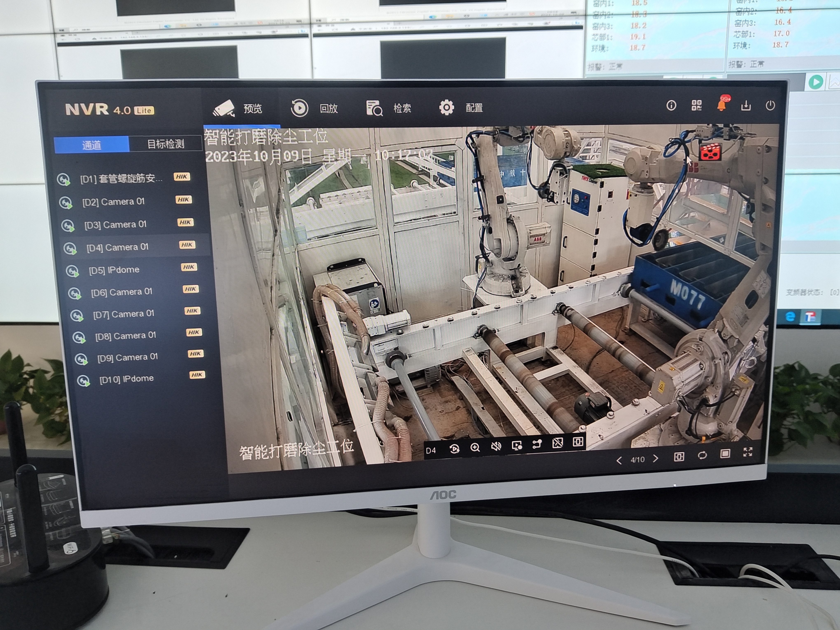Click the green play button on background window
The width and height of the screenshot is (840, 630).
point(815,82)
